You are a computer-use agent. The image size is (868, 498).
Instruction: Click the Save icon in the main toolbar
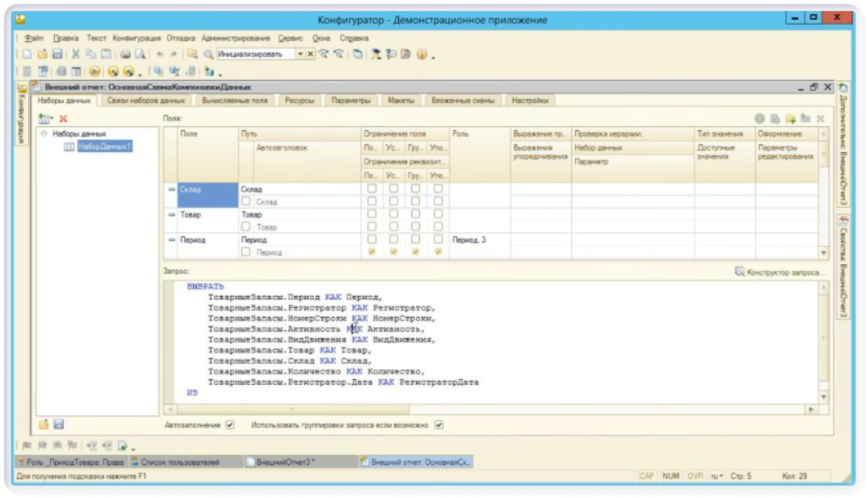tap(57, 54)
